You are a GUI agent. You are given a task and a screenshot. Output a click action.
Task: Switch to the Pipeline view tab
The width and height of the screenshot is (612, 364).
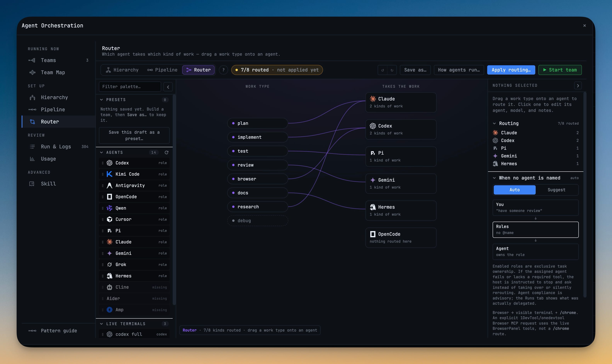(x=162, y=70)
